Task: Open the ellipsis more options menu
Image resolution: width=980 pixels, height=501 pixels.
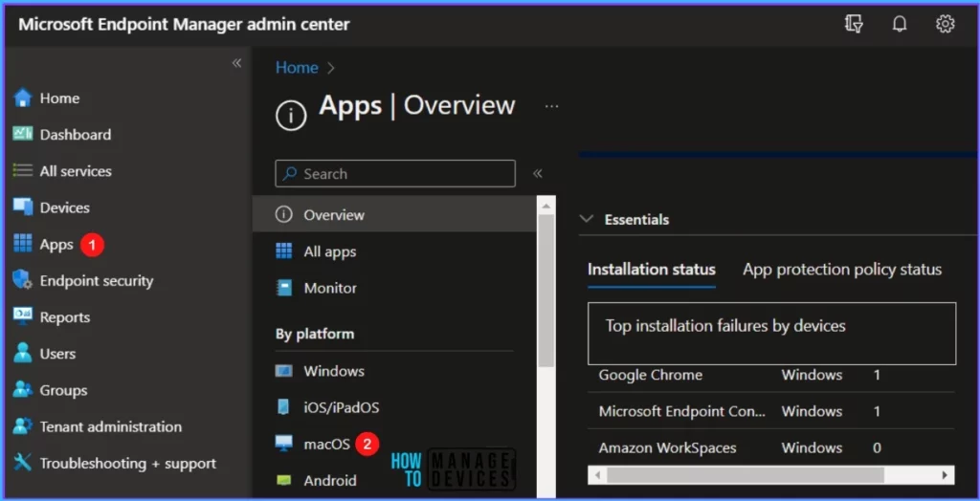Action: [551, 107]
